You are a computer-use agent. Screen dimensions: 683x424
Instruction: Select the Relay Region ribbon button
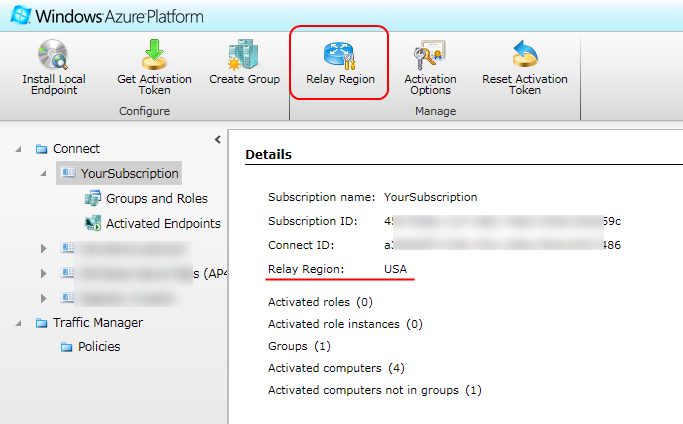point(340,53)
